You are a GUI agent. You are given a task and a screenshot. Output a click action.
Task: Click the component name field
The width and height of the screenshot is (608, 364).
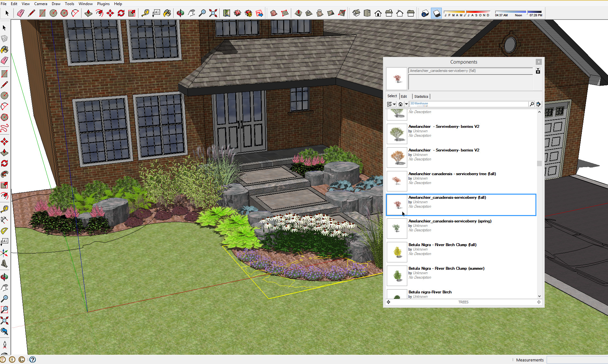click(x=470, y=71)
